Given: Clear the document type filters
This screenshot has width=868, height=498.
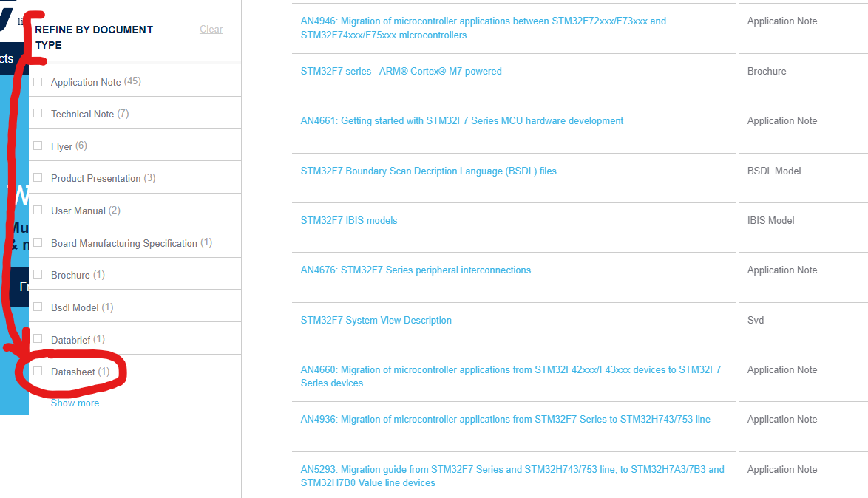Looking at the screenshot, I should [x=211, y=29].
